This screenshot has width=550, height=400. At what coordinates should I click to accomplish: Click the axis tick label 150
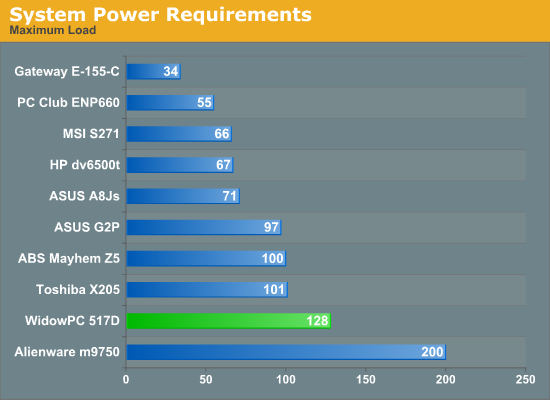coord(365,380)
